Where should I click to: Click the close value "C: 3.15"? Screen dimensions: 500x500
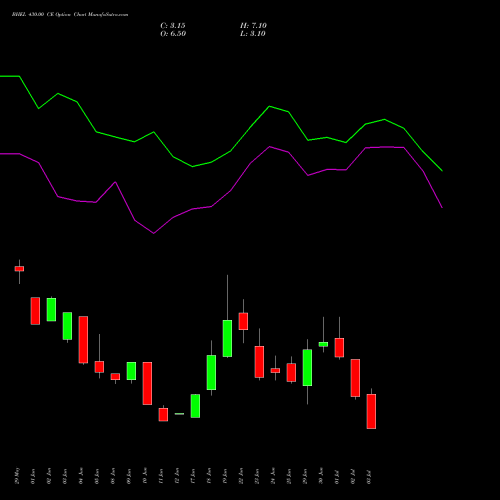173,26
